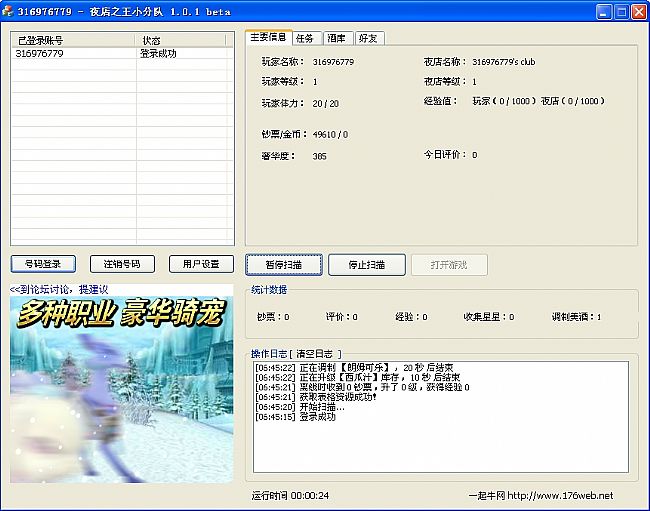Image resolution: width=650 pixels, height=511 pixels.
Task: Click the 停止扫描 button
Action: [367, 265]
